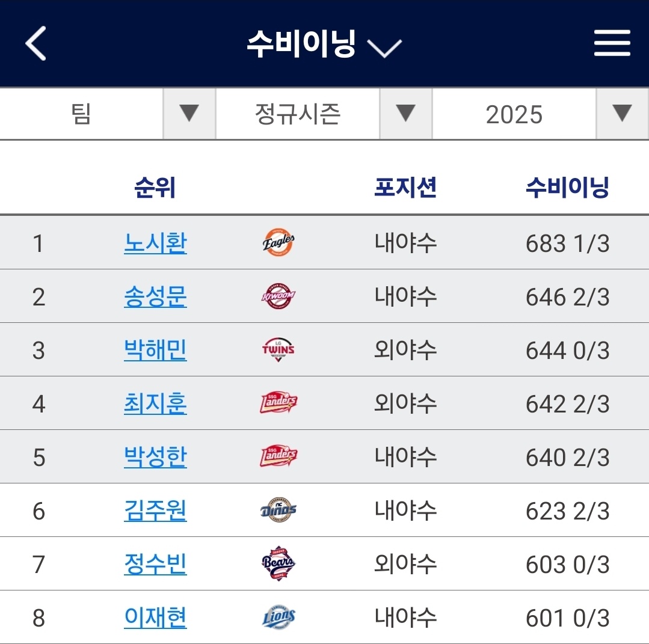The width and height of the screenshot is (649, 644).
Task: Click the 포지션 column header
Action: click(405, 188)
